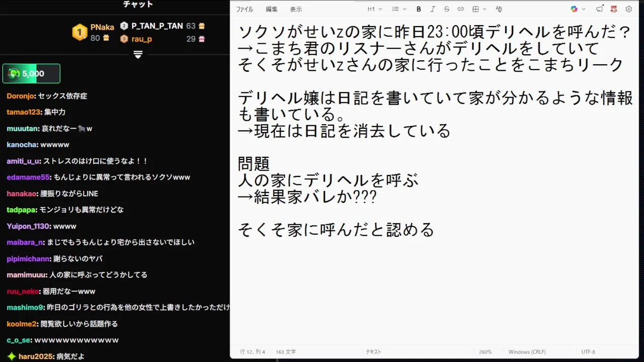Click username maibara_n in chat

point(25,242)
